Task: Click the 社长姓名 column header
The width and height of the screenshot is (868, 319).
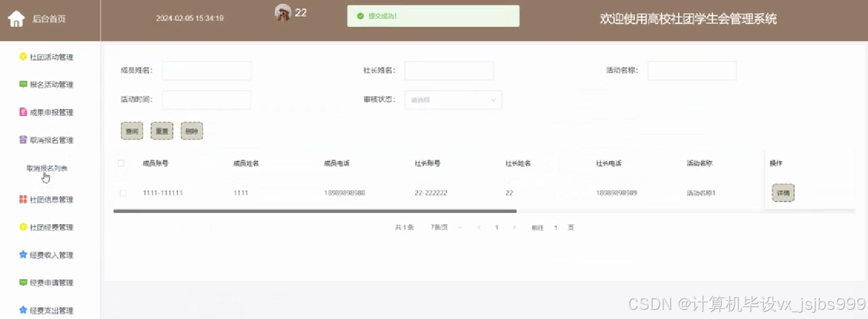Action: (x=518, y=163)
